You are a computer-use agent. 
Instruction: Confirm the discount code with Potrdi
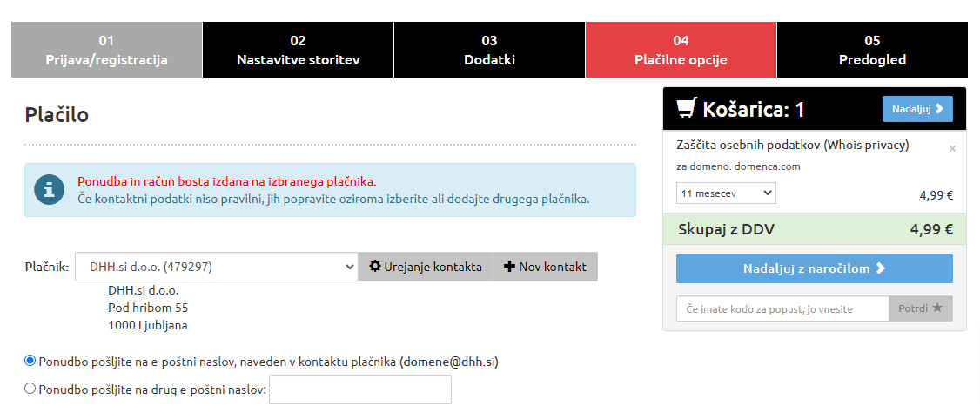click(x=921, y=308)
